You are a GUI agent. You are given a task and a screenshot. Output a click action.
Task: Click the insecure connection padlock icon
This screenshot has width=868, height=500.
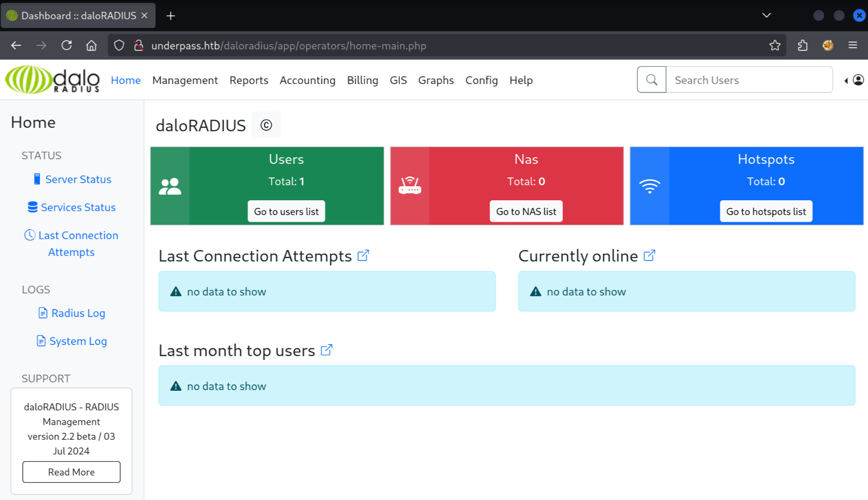[x=139, y=45]
